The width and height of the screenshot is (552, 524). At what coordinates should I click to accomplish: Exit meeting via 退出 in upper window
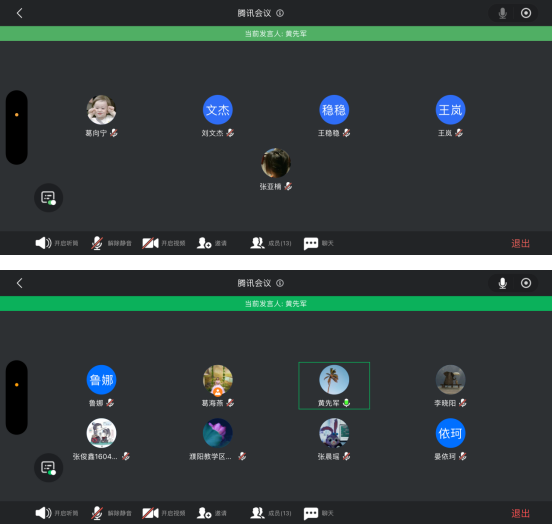pyautogui.click(x=520, y=243)
